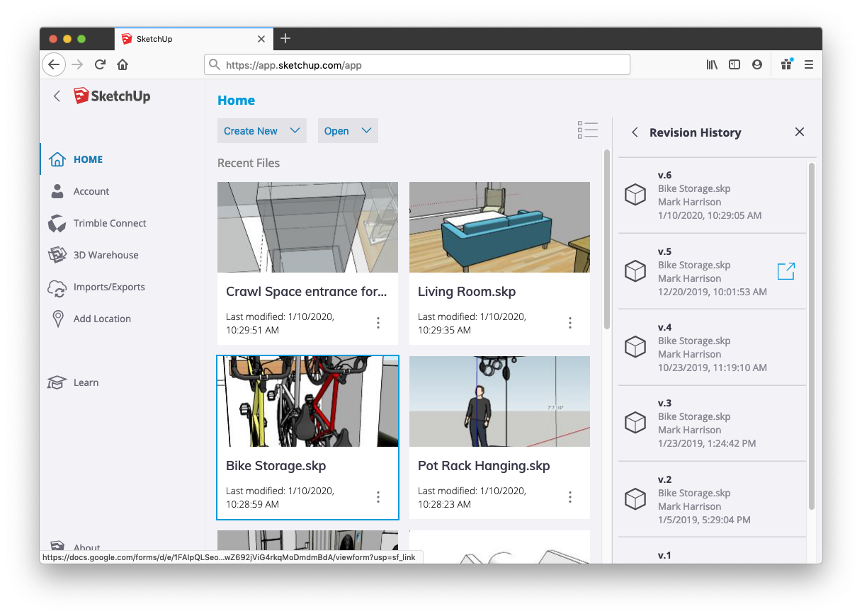
Task: Switch to list view layout
Action: click(x=588, y=130)
